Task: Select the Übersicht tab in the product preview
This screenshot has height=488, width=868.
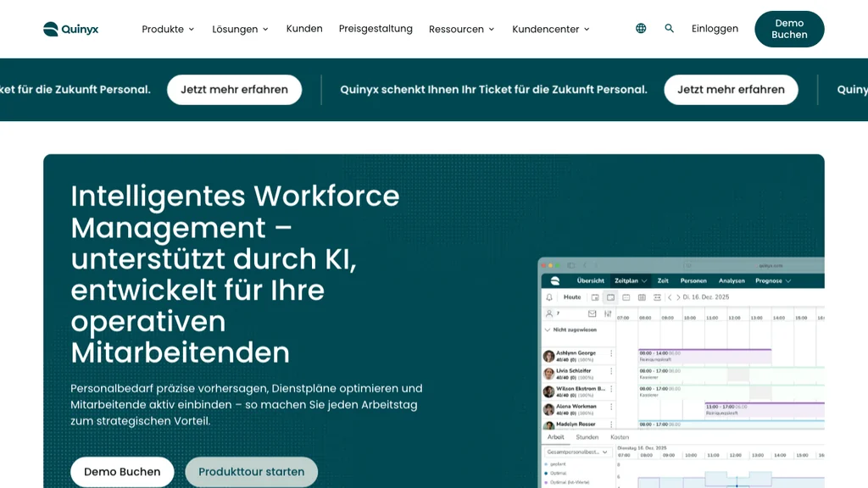Action: (590, 281)
